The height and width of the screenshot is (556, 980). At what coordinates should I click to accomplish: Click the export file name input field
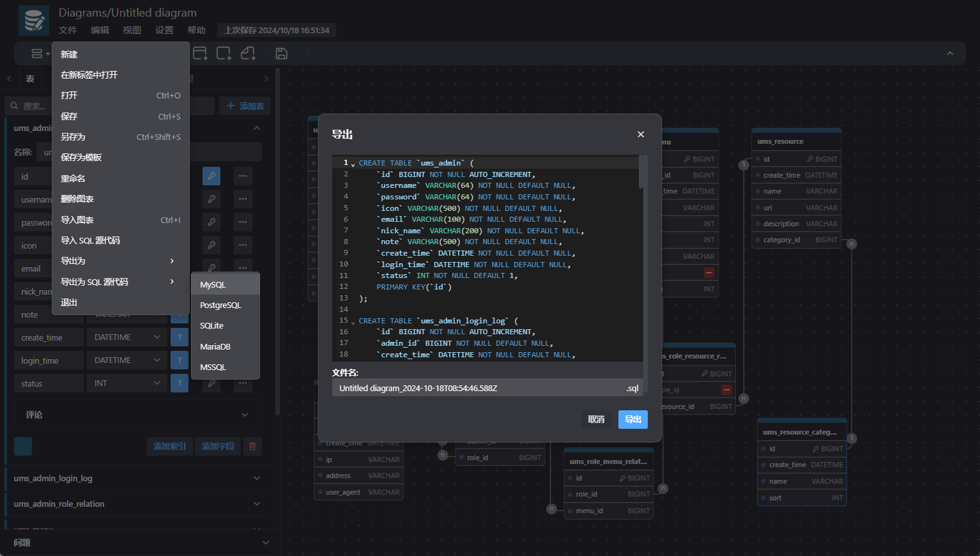coord(476,388)
